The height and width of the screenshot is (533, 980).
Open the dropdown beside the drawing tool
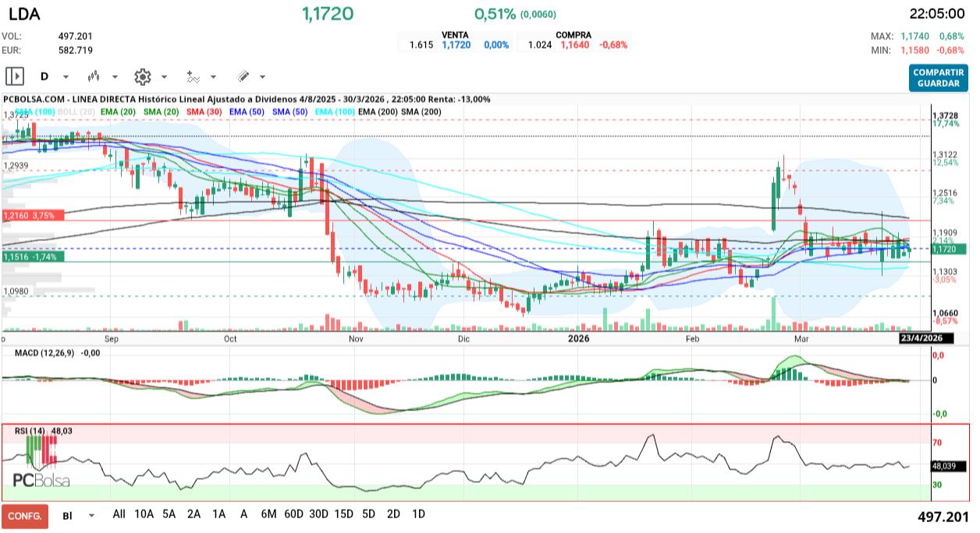coord(261,77)
